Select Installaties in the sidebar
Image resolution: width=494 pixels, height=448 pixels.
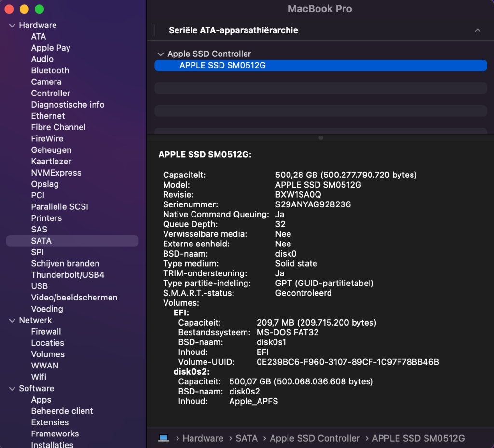point(52,445)
